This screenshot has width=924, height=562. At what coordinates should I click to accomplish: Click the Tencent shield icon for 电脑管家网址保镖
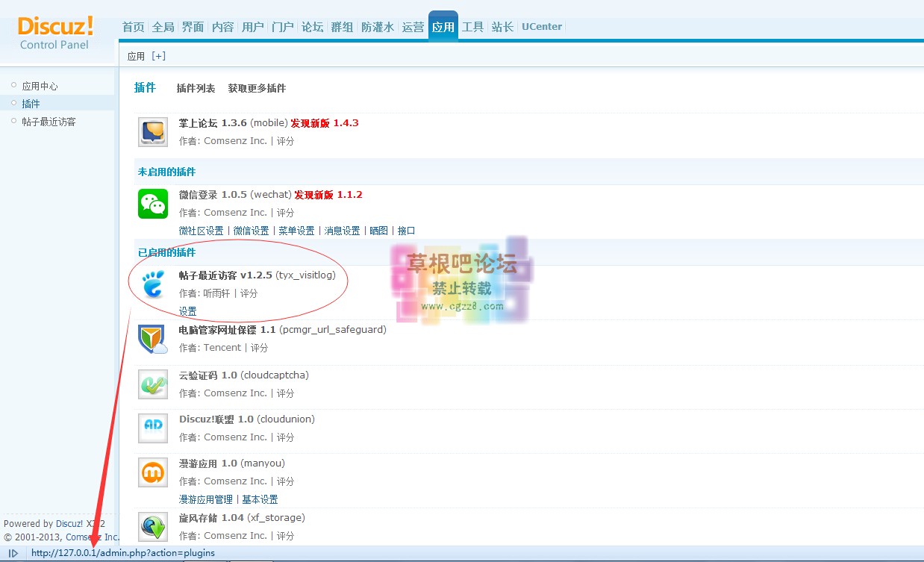[x=152, y=338]
